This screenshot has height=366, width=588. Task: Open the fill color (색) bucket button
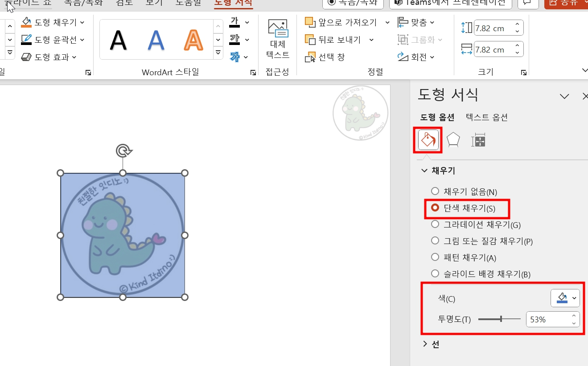click(565, 298)
